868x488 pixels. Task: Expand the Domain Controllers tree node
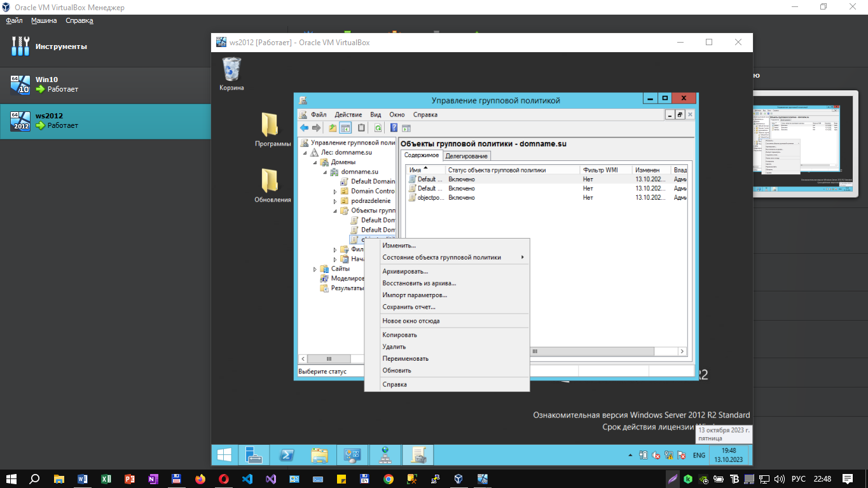pos(336,191)
